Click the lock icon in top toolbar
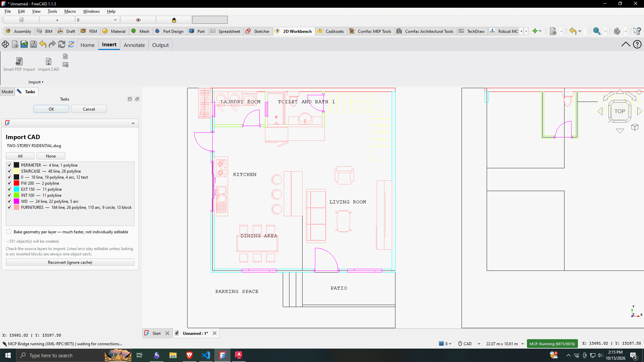The height and width of the screenshot is (362, 644). [x=174, y=20]
